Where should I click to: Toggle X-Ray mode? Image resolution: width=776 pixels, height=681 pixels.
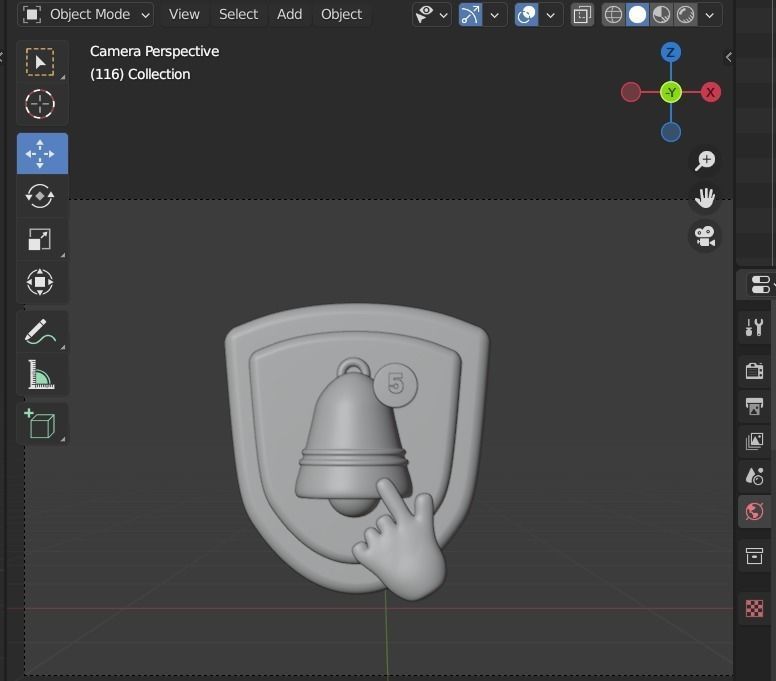click(582, 15)
